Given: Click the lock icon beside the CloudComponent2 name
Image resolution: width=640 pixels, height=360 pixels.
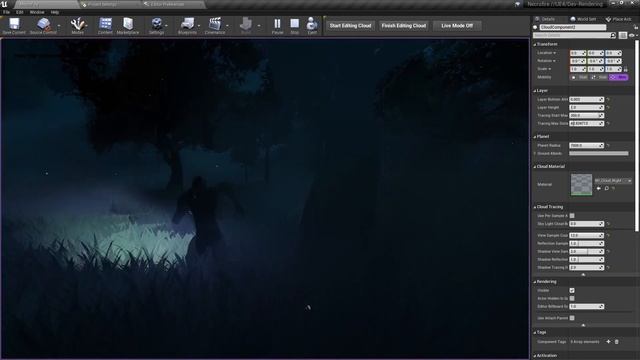Looking at the screenshot, I should point(636,27).
